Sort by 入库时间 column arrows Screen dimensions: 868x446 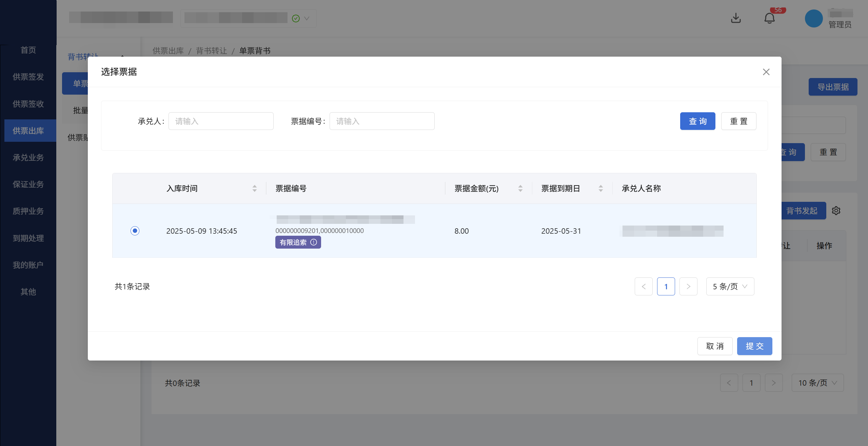pos(254,189)
